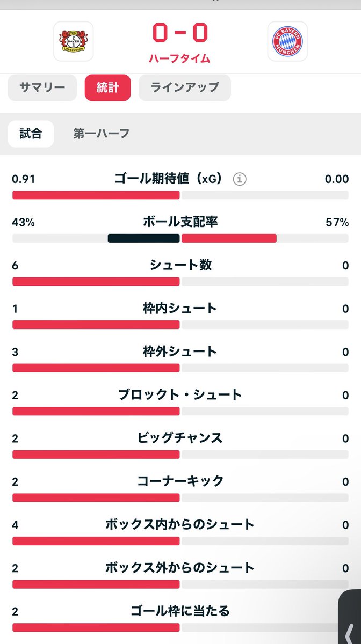Open the FC Bayern München team logo
Image resolution: width=361 pixels, height=644 pixels.
click(x=287, y=41)
